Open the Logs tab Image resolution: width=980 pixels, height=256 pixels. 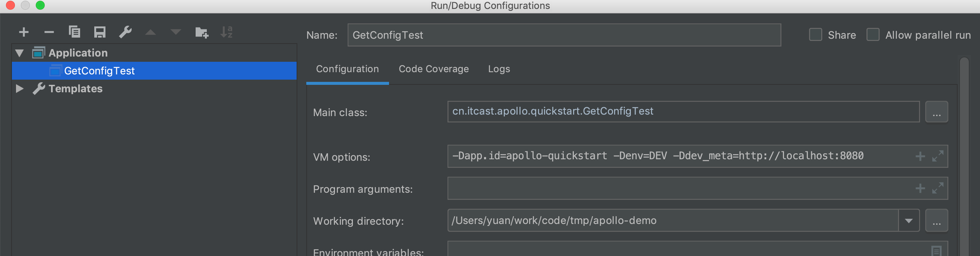[499, 69]
